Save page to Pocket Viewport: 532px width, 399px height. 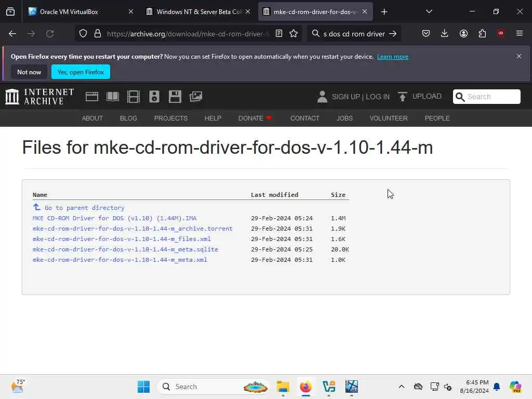(x=426, y=34)
